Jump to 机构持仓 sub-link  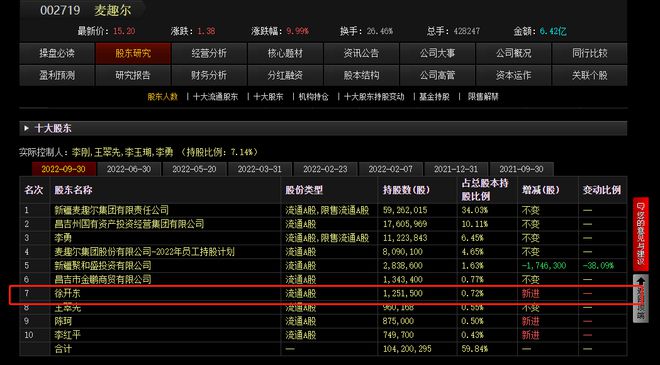(x=314, y=97)
